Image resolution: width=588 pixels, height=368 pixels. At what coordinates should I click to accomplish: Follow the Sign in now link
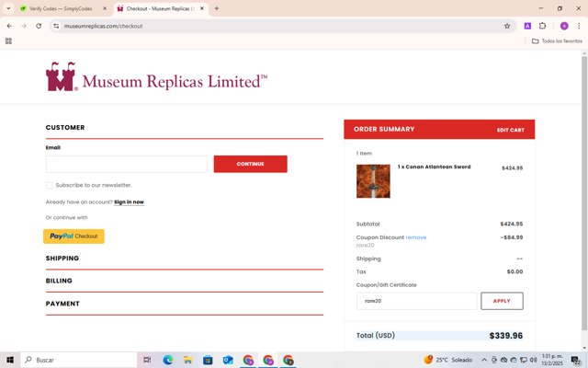click(x=129, y=202)
